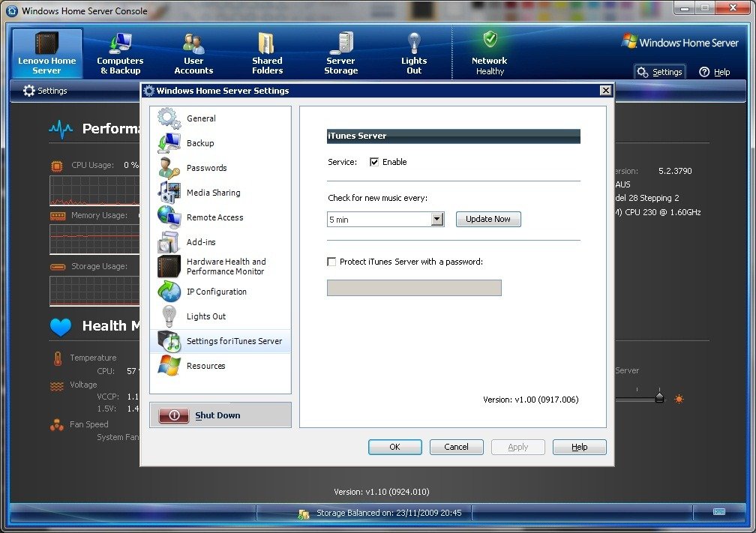
Task: Open Help in the console header
Action: [x=715, y=72]
